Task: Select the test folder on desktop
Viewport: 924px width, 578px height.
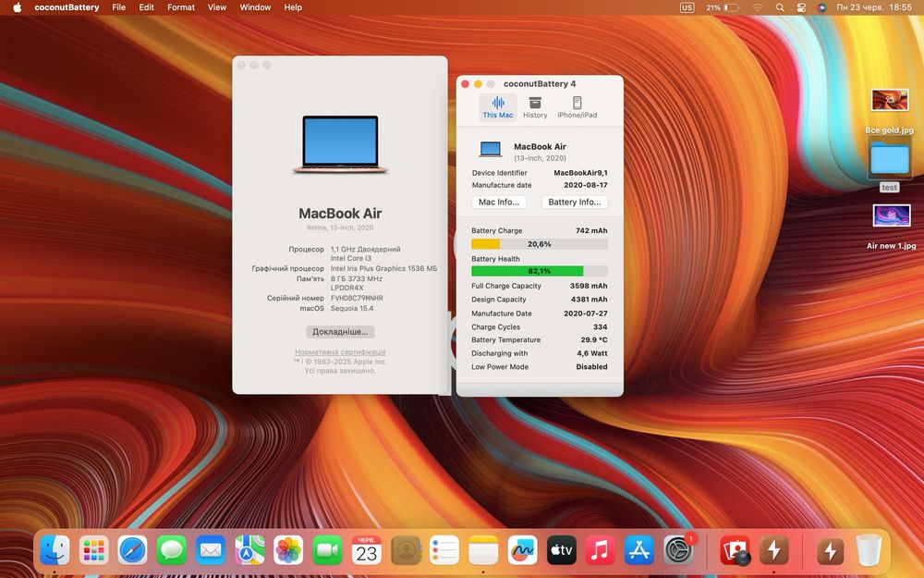Action: point(889,160)
